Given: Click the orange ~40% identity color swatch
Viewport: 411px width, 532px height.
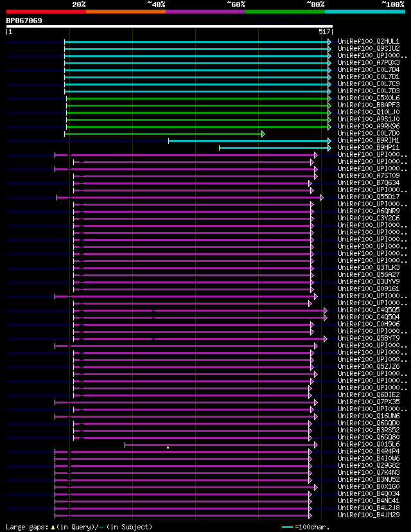Looking at the screenshot, I should [126, 12].
